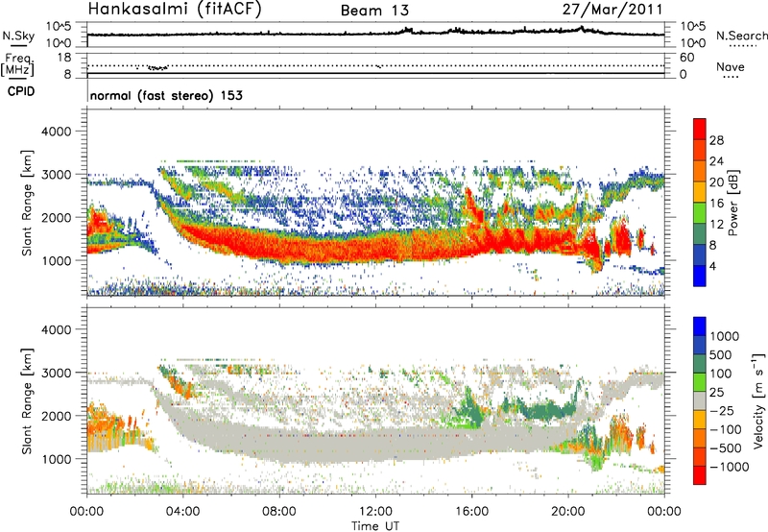Click Slant Range [km] label of velocity panel
The image size is (768, 532).
[28, 400]
